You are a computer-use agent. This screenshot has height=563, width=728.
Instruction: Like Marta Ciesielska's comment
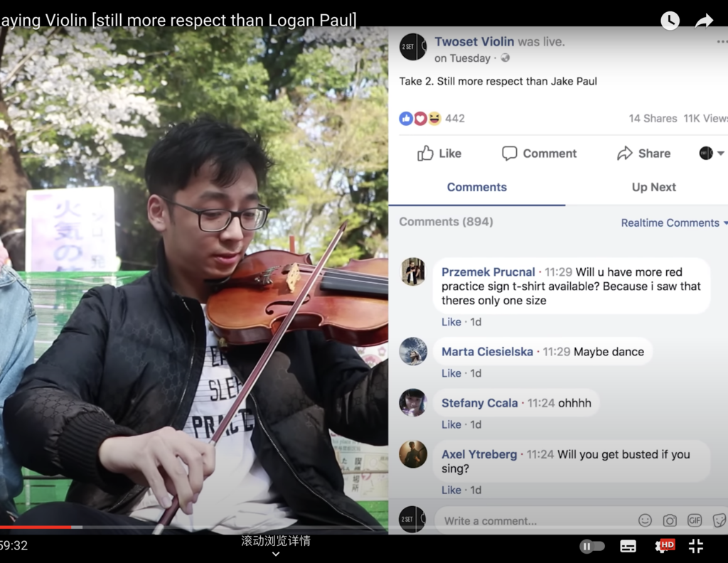click(451, 373)
